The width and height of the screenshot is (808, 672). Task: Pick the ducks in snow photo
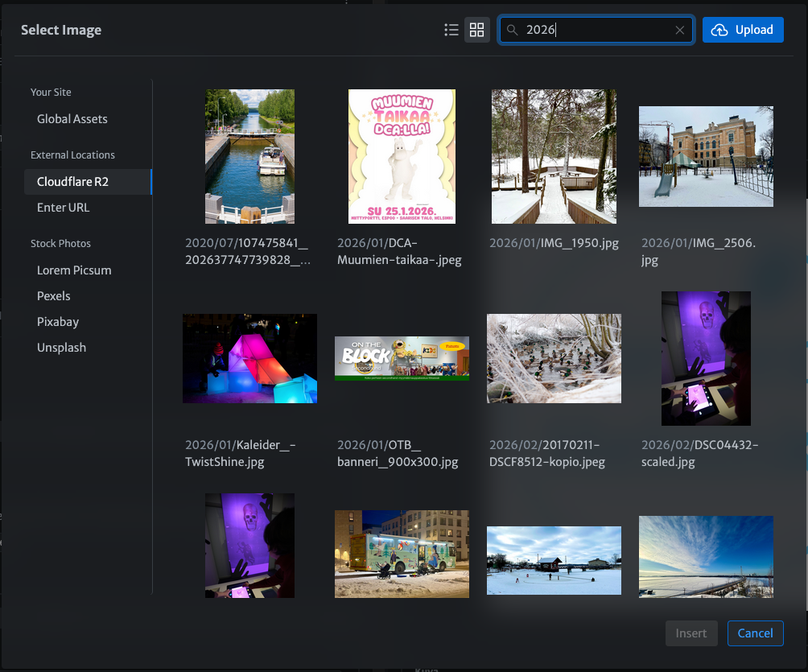(554, 358)
